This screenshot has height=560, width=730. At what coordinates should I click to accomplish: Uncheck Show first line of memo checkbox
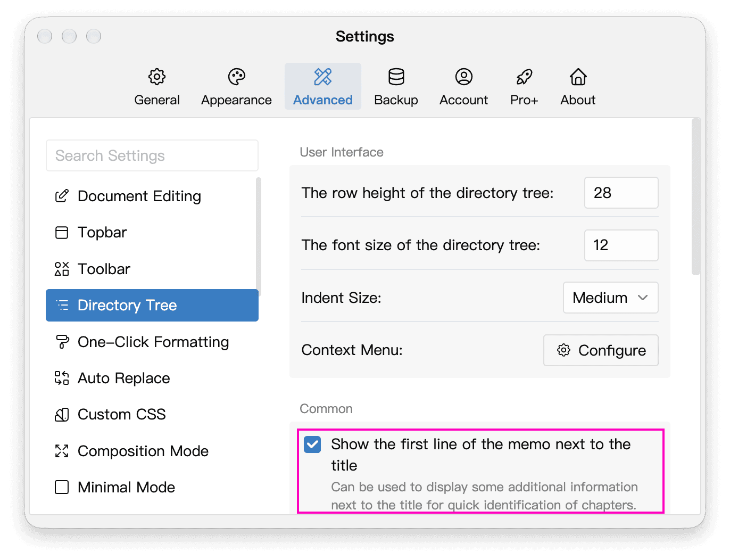(312, 444)
